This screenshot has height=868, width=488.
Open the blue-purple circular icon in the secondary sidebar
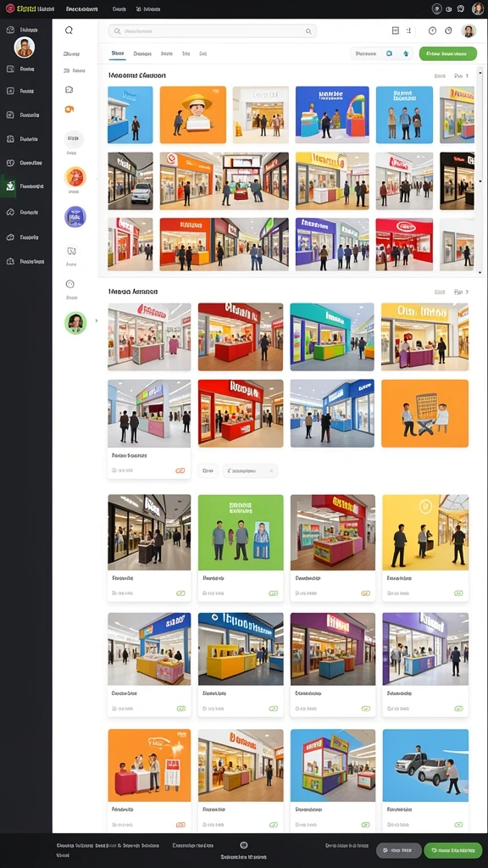tap(75, 216)
